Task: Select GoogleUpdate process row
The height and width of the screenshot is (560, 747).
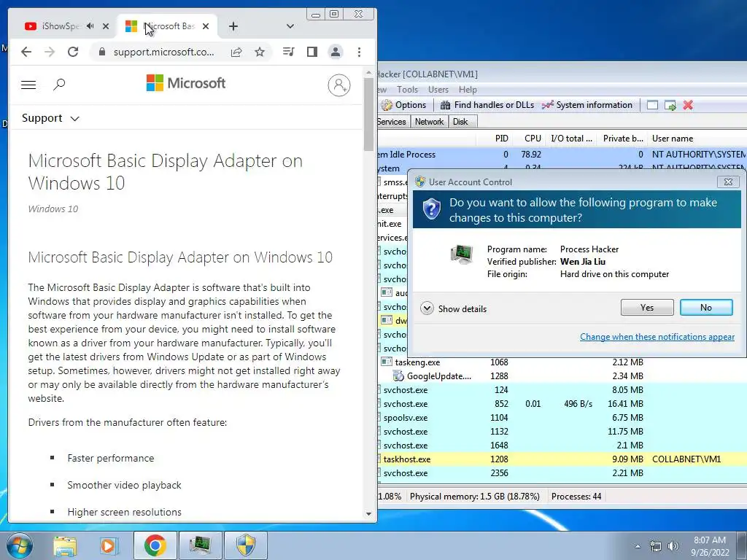Action: click(x=562, y=376)
